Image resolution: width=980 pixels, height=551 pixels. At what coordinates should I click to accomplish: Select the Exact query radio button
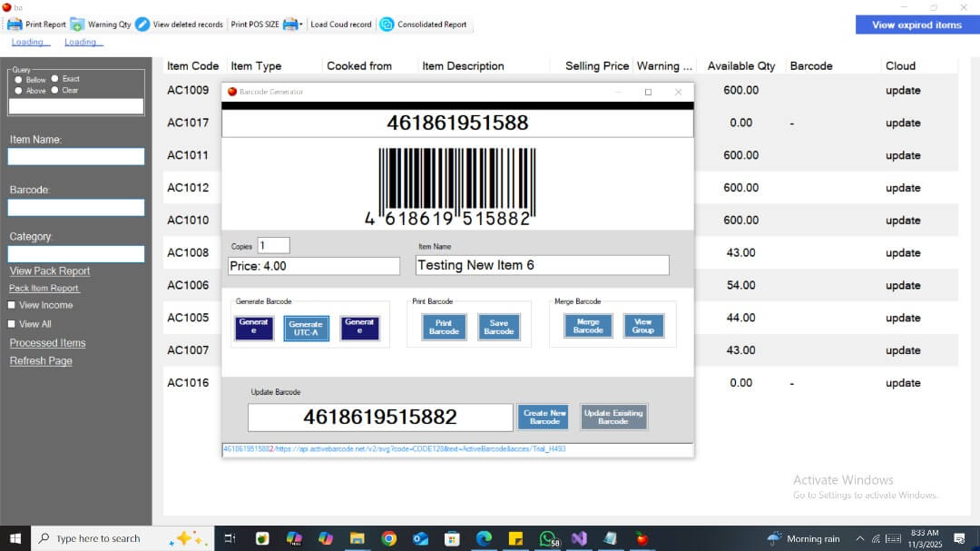coord(55,79)
